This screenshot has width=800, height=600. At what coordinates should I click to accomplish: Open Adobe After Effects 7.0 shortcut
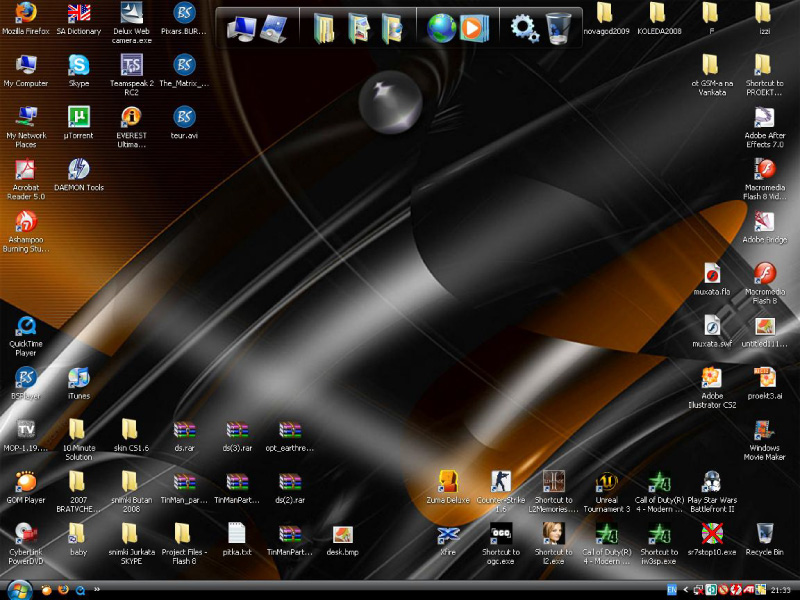pyautogui.click(x=764, y=119)
